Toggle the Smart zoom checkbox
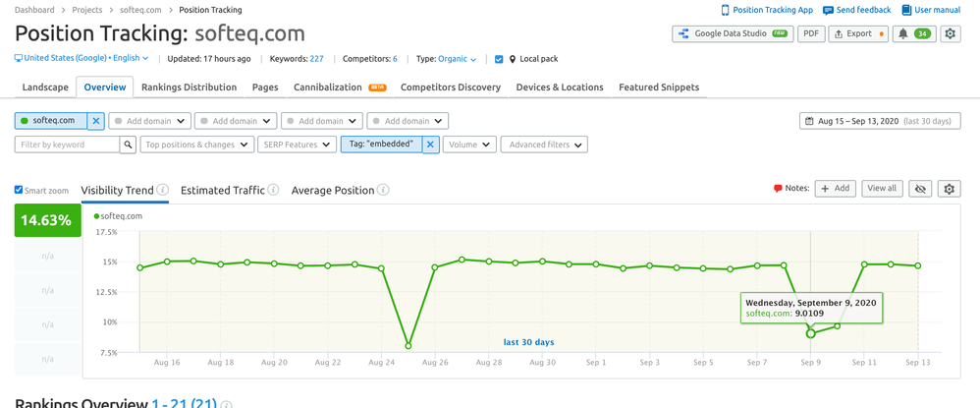Screen dimensions: 980x408 (x=19, y=190)
